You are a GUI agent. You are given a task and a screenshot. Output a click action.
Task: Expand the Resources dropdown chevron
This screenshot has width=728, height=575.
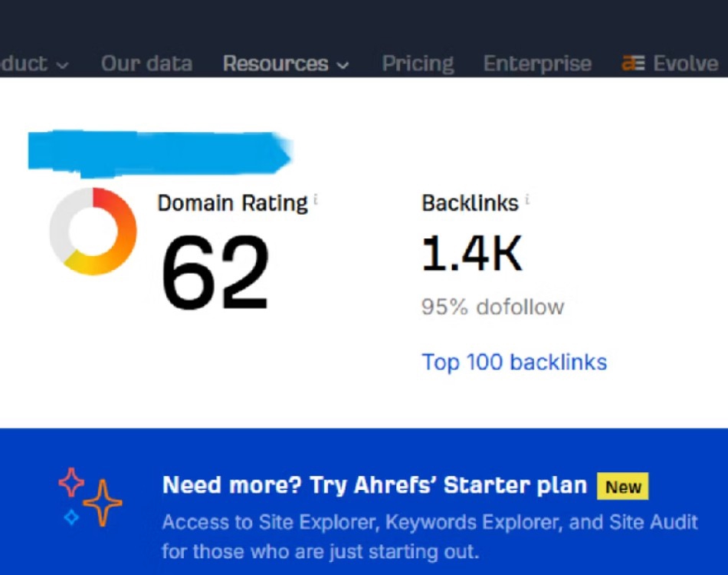343,65
